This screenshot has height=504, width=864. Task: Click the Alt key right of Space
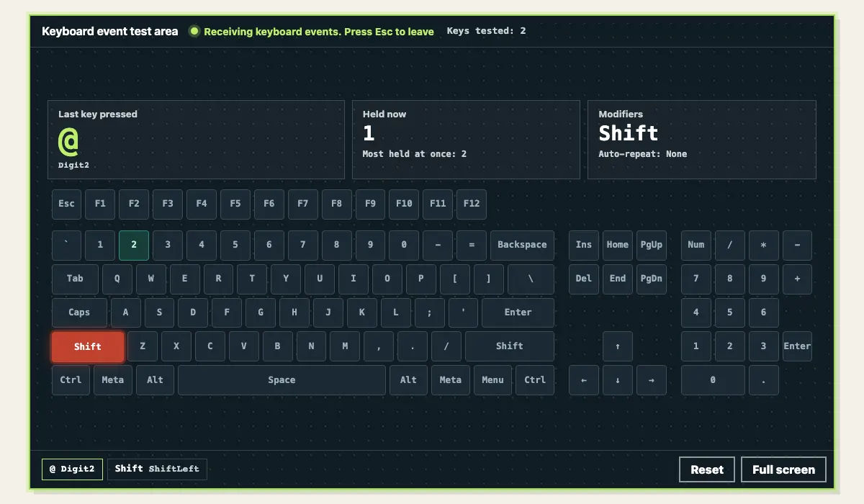pyautogui.click(x=408, y=380)
